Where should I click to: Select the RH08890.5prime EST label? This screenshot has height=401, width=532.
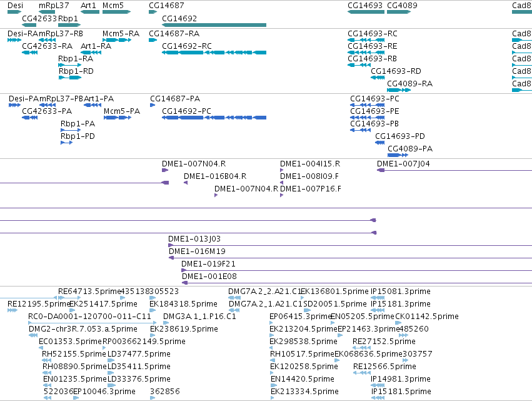click(74, 367)
